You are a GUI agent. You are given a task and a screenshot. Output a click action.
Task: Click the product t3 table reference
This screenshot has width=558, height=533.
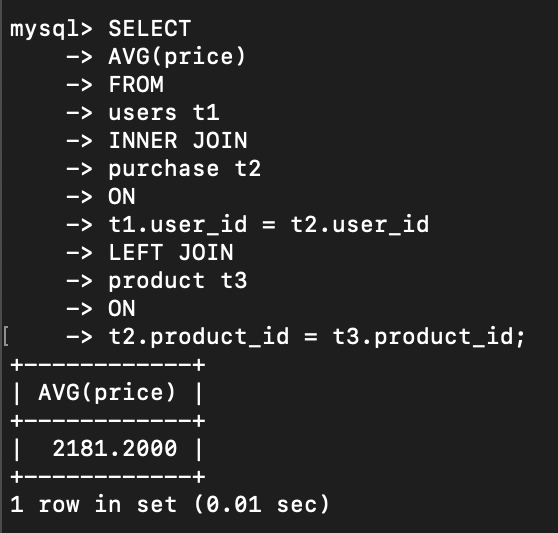(x=178, y=281)
